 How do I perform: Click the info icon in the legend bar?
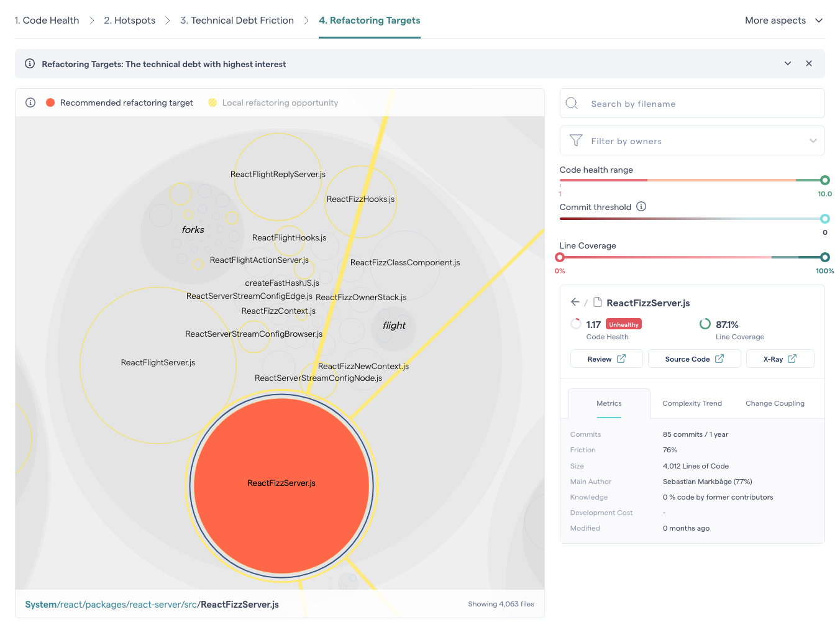[30, 103]
